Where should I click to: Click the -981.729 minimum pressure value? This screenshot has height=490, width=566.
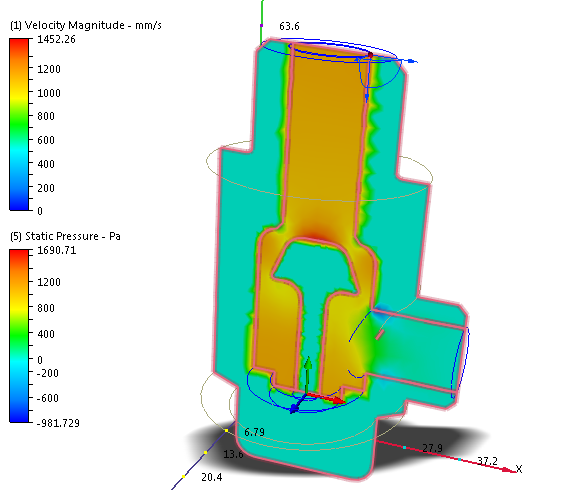[x=58, y=423]
